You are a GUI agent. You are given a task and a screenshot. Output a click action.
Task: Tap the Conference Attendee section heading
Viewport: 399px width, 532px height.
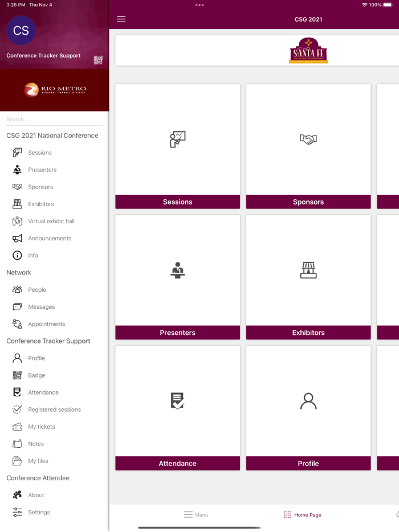38,478
